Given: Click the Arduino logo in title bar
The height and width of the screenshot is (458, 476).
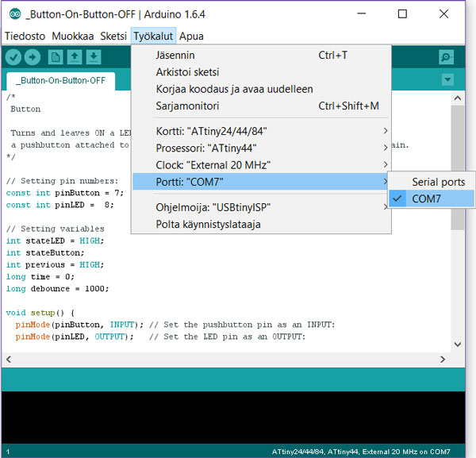Looking at the screenshot, I should pyautogui.click(x=15, y=14).
